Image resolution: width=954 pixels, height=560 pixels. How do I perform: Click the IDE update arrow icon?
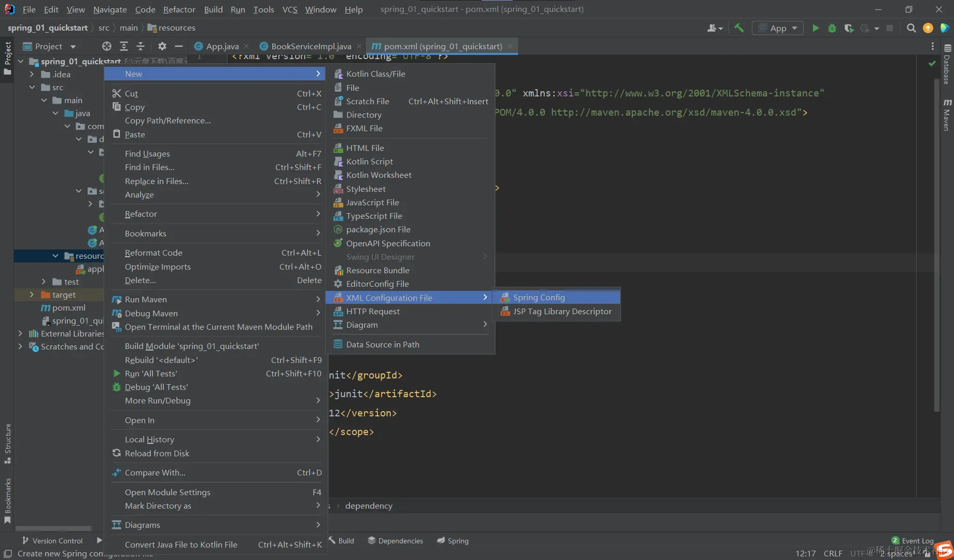tap(928, 28)
